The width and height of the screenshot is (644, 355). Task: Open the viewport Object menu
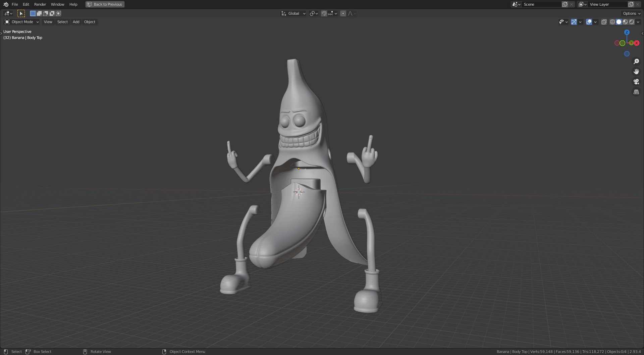[90, 22]
